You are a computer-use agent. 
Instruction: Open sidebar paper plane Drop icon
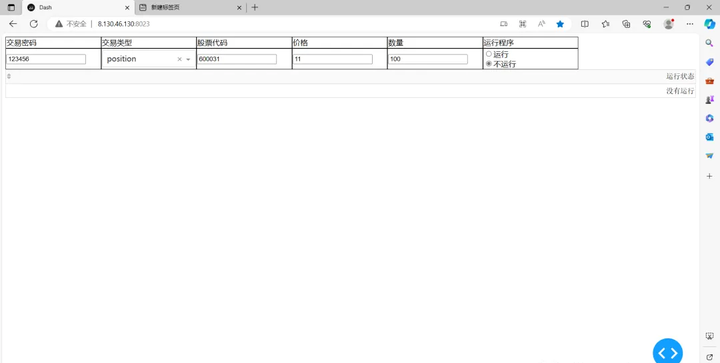point(709,156)
